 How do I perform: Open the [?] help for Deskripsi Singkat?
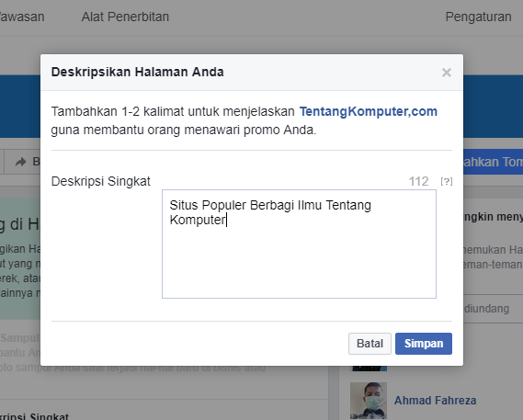coord(447,181)
